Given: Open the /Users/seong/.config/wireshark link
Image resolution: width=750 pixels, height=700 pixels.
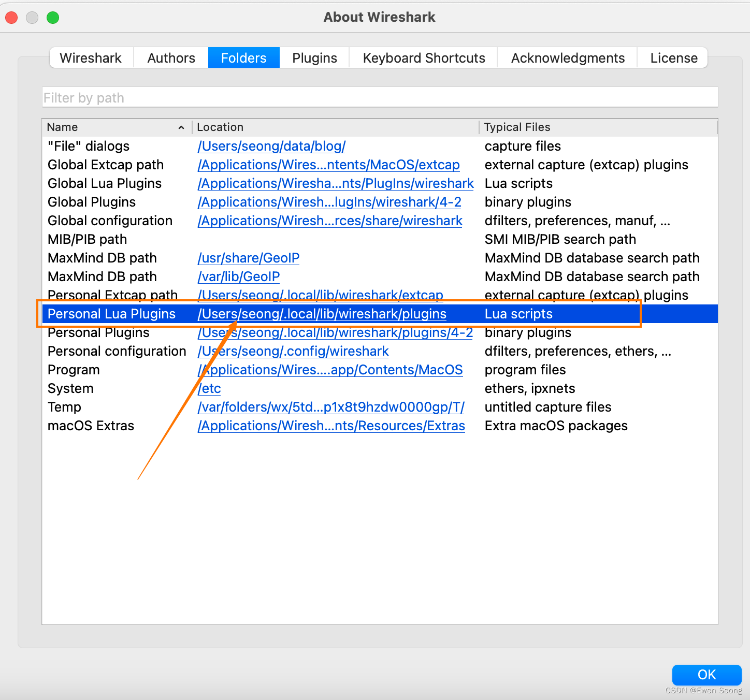Looking at the screenshot, I should [x=293, y=351].
